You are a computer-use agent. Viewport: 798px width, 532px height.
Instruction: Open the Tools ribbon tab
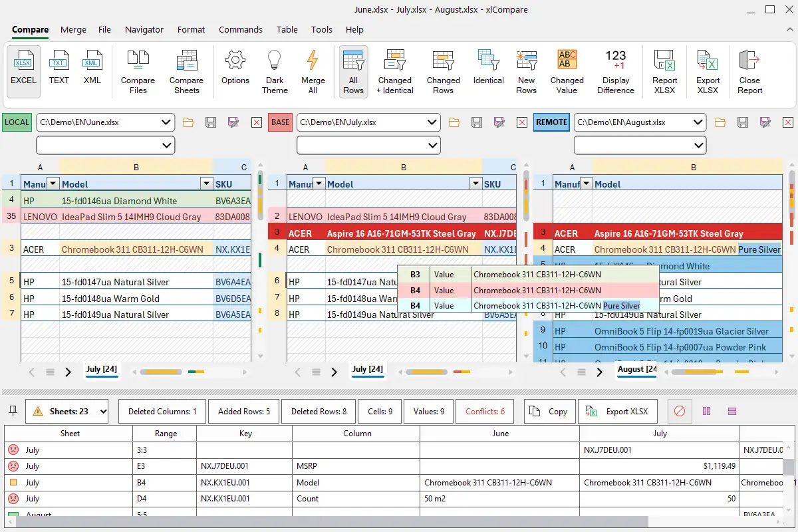click(322, 29)
